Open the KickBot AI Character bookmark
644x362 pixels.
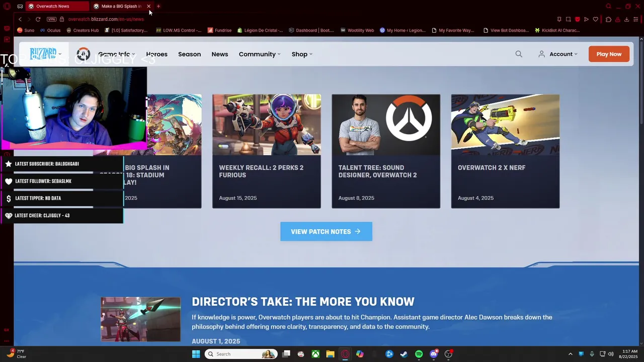557,30
